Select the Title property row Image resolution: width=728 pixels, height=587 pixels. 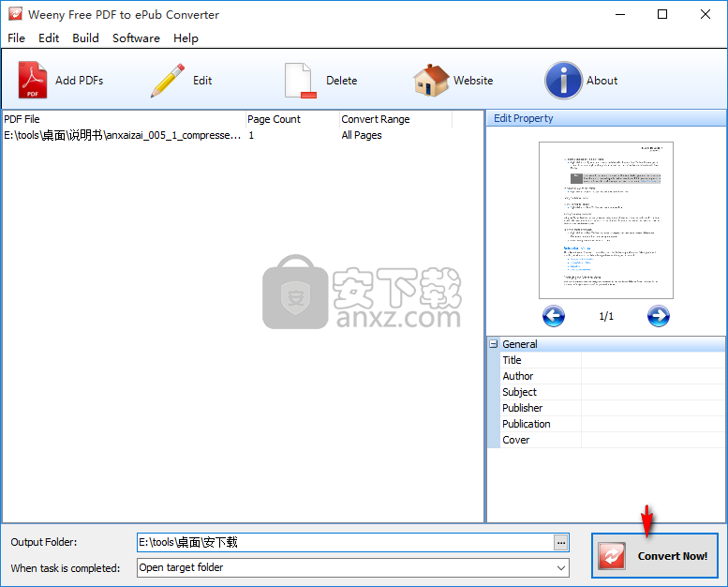[613, 360]
